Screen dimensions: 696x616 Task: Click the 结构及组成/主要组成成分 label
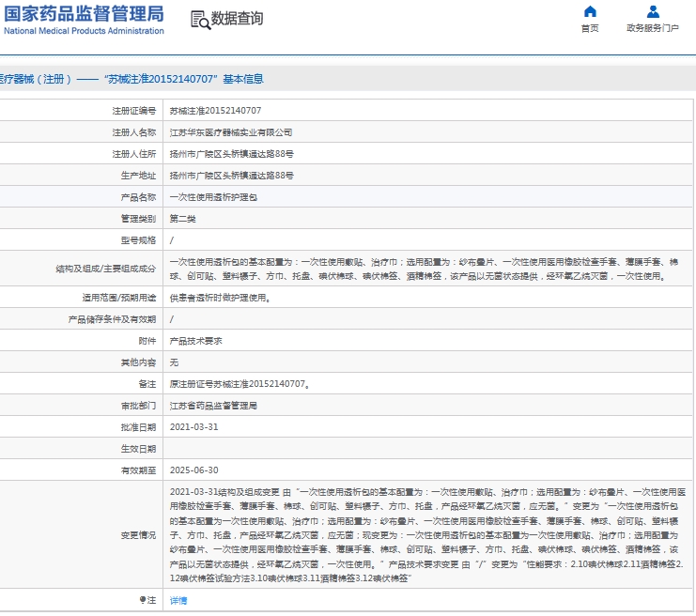click(106, 269)
